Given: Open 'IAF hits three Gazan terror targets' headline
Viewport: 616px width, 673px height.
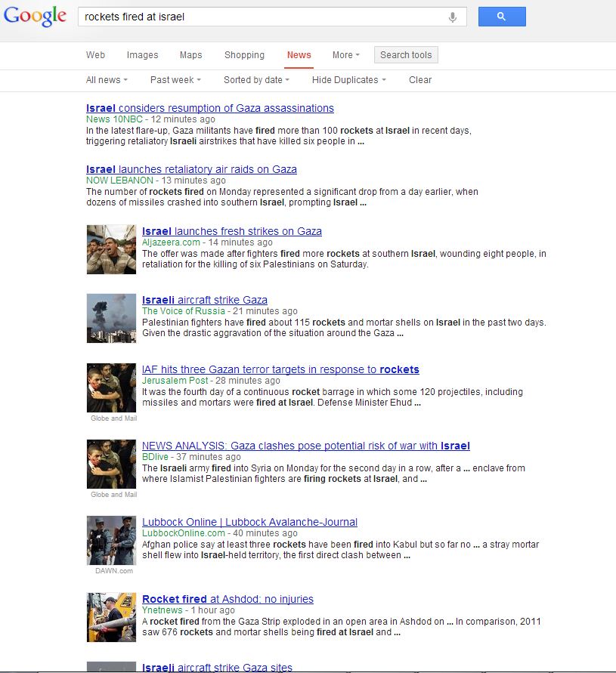Looking at the screenshot, I should click(x=280, y=369).
